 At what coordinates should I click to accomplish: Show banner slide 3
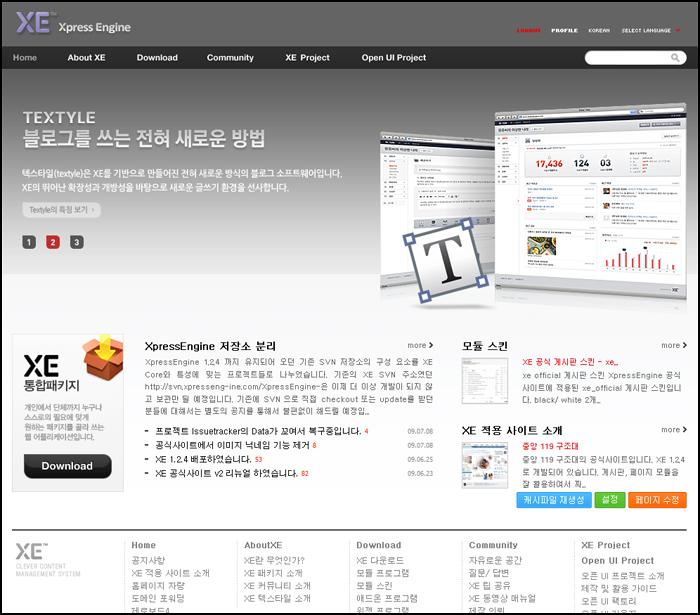pyautogui.click(x=77, y=242)
